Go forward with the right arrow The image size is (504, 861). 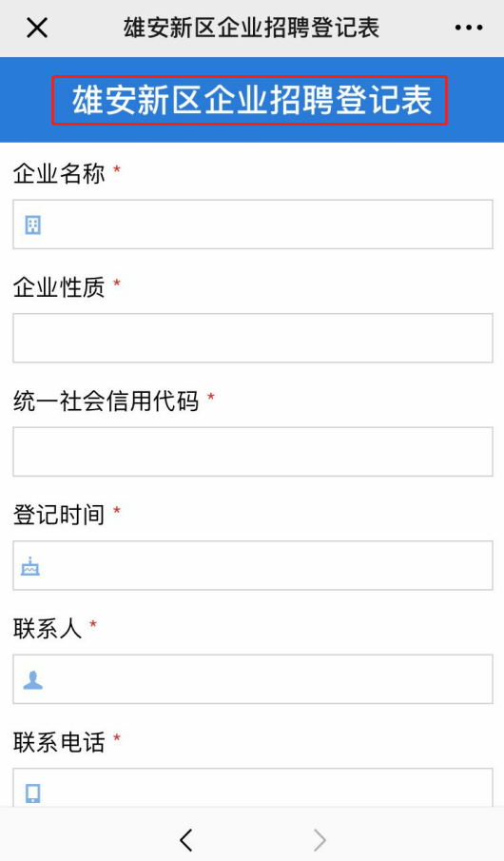tap(320, 839)
